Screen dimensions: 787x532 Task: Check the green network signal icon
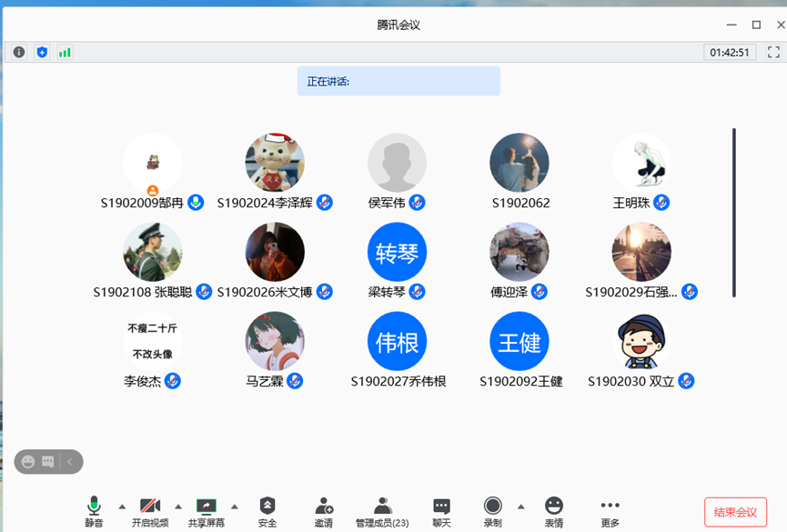point(65,52)
